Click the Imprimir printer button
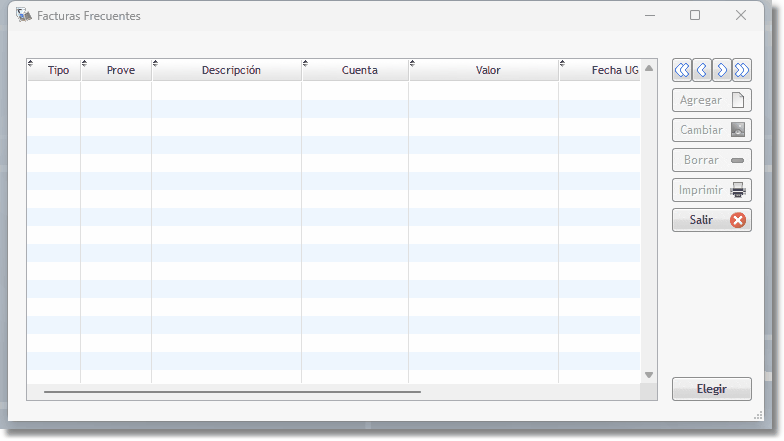The height and width of the screenshot is (441, 784). coord(711,190)
